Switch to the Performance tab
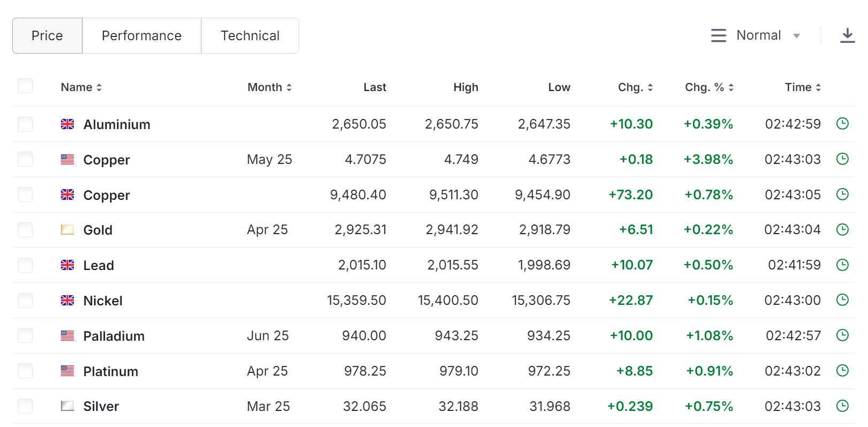The width and height of the screenshot is (868, 427). tap(142, 36)
